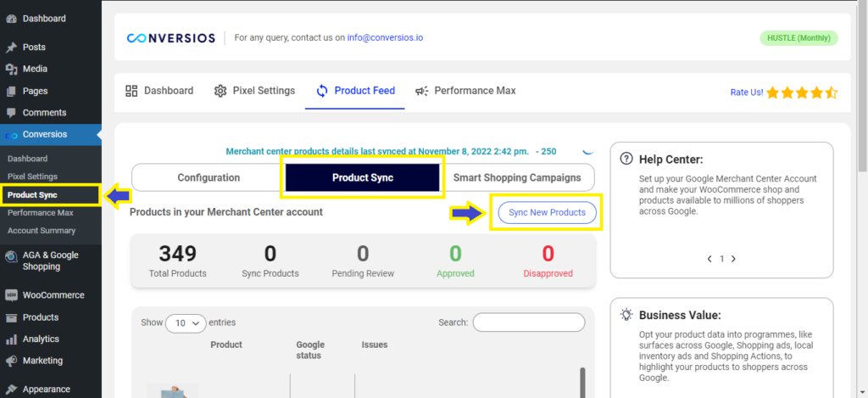This screenshot has width=868, height=398.
Task: Click the Products box icon
Action: click(11, 317)
